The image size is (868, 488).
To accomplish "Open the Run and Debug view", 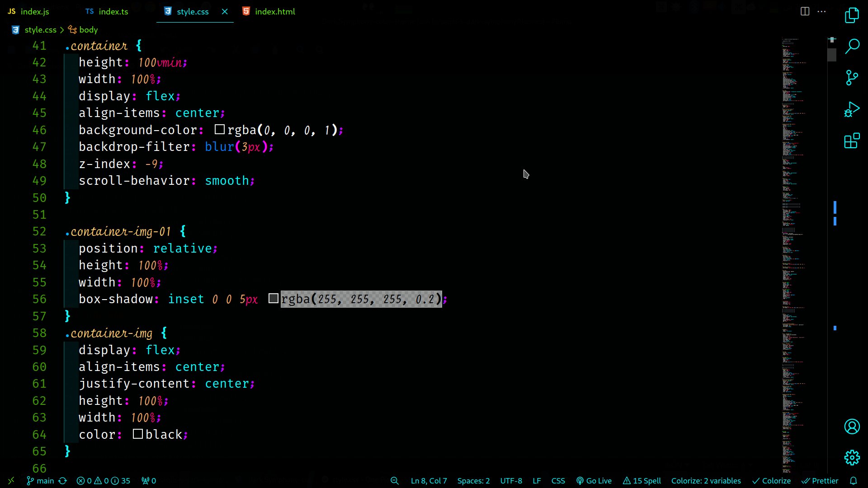I will pos(852,109).
